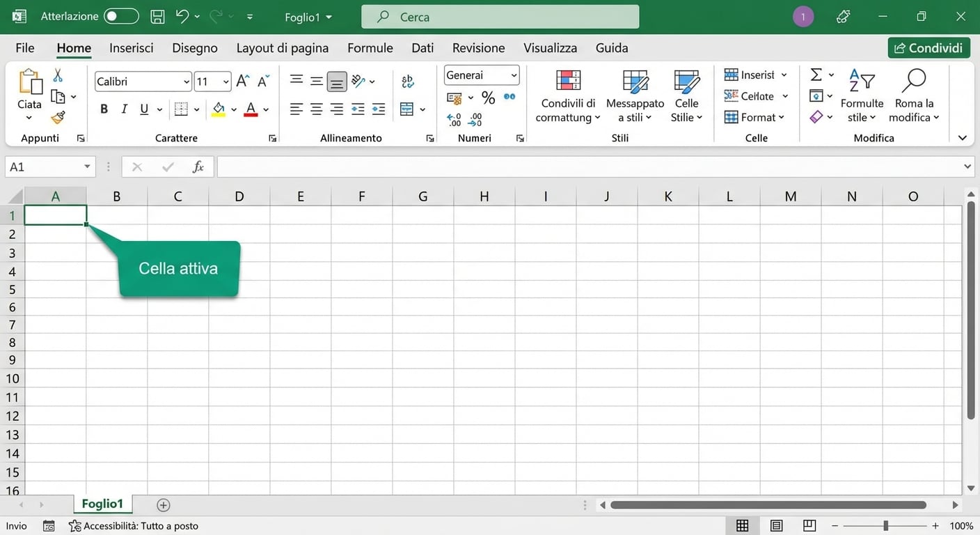The image size is (980, 535).
Task: Expand the font color dropdown arrow
Action: 266,109
